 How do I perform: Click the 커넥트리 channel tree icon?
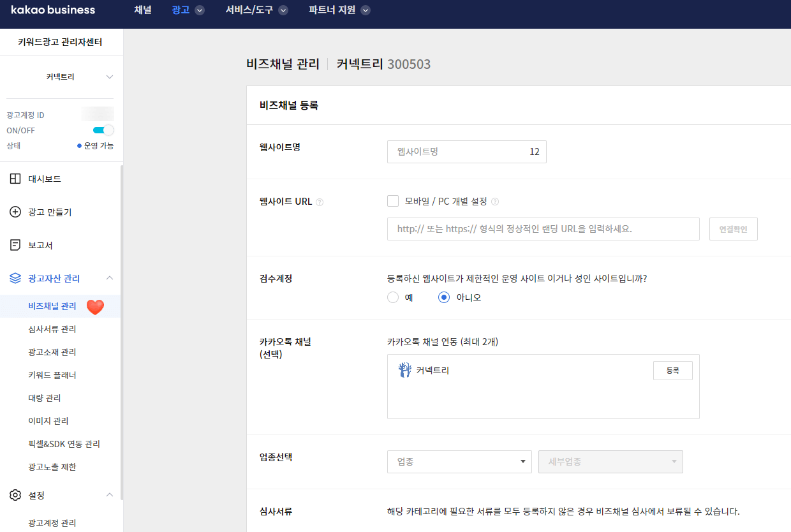tap(404, 370)
